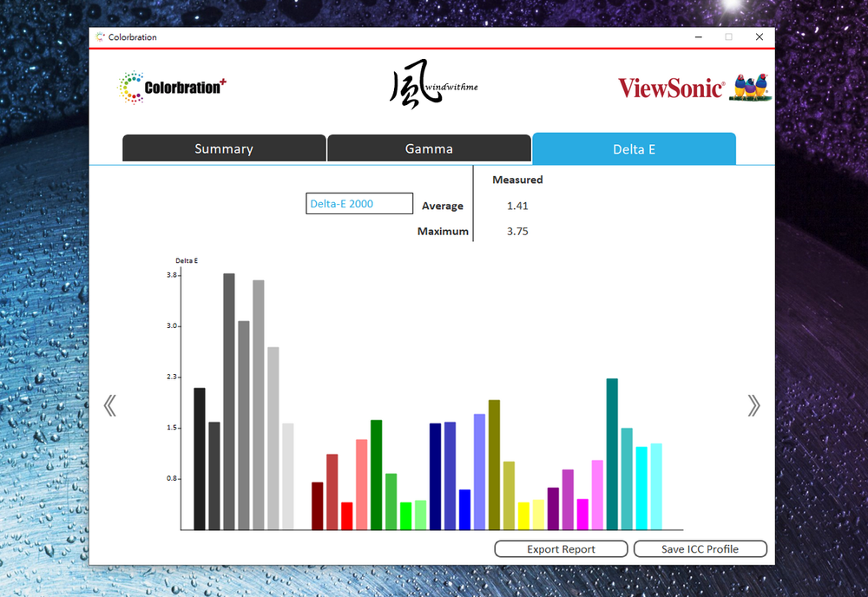Click Save ICC Profile button

[700, 549]
